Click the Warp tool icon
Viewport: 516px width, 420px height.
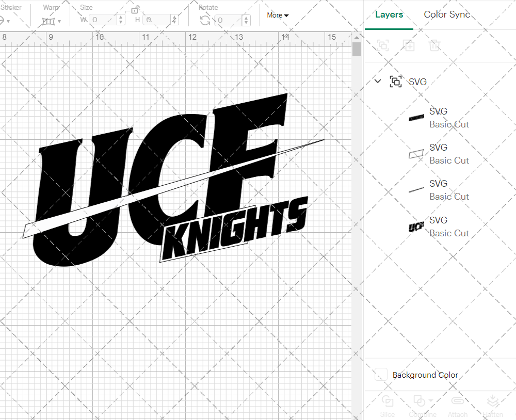tap(48, 20)
